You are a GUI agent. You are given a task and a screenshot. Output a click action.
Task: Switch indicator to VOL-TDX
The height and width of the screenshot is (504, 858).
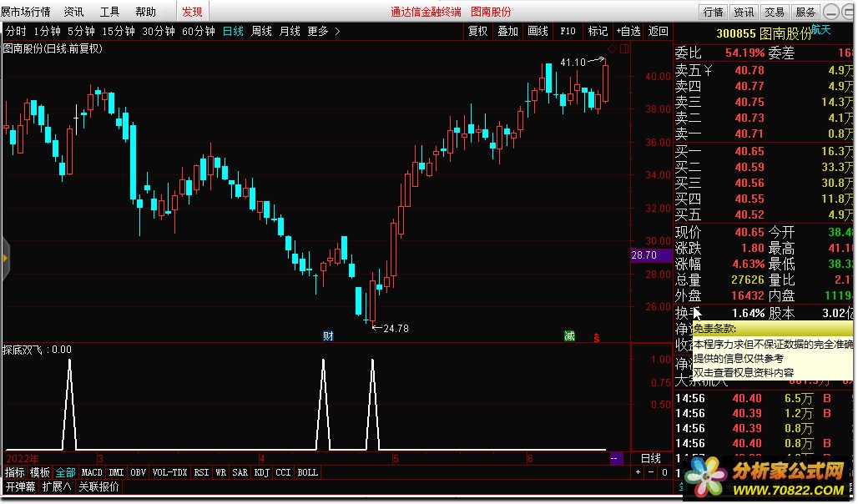tap(169, 472)
